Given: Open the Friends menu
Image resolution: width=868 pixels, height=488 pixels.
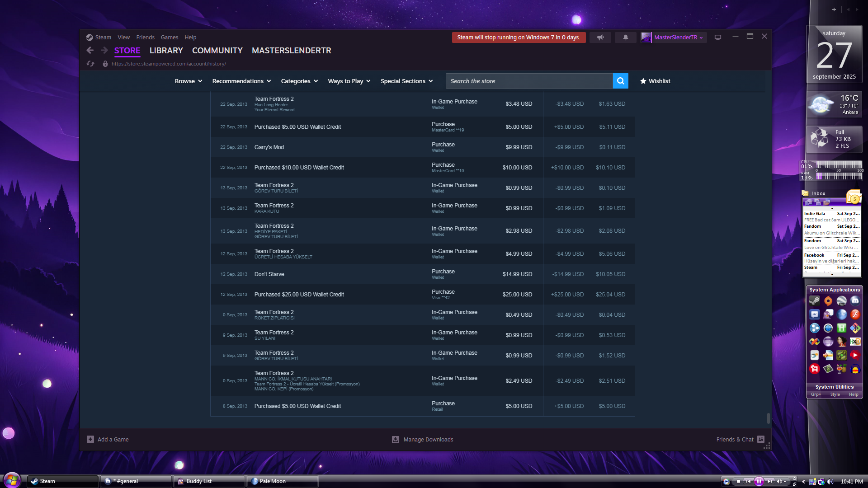Looking at the screenshot, I should [146, 38].
